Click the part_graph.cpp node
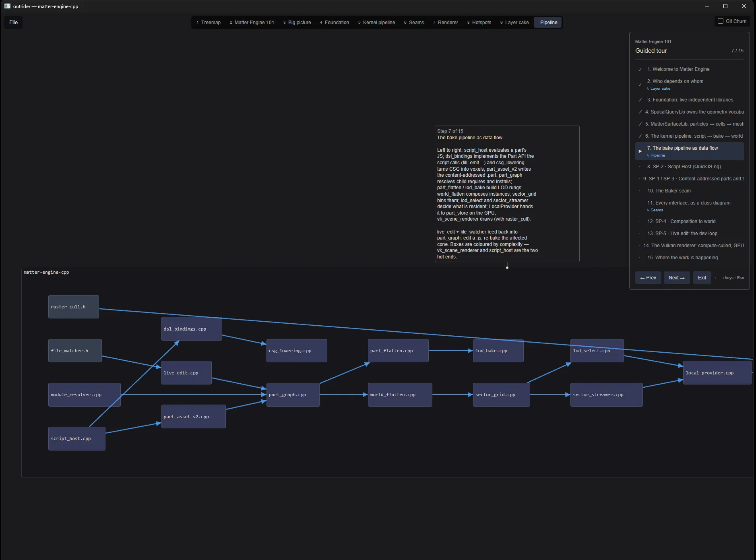 pyautogui.click(x=293, y=395)
